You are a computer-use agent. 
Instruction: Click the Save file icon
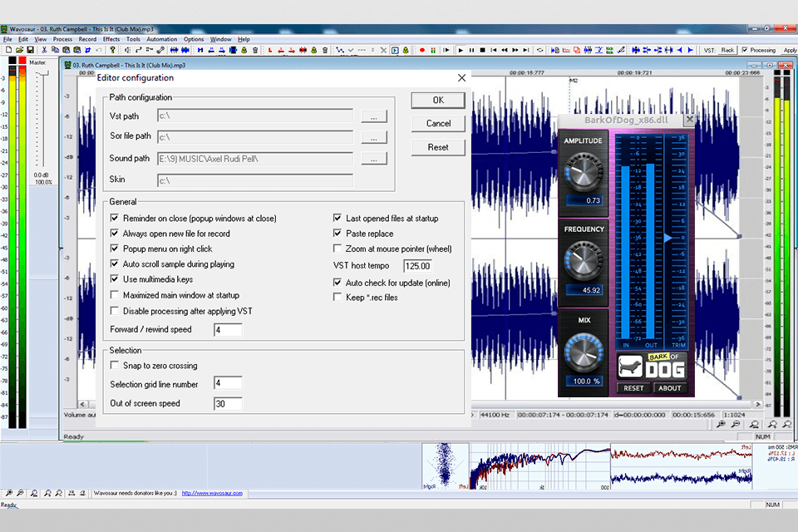tap(29, 50)
